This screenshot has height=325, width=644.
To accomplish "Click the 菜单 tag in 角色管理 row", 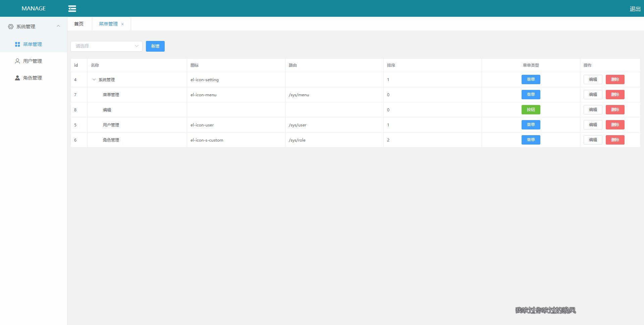I will pos(531,140).
